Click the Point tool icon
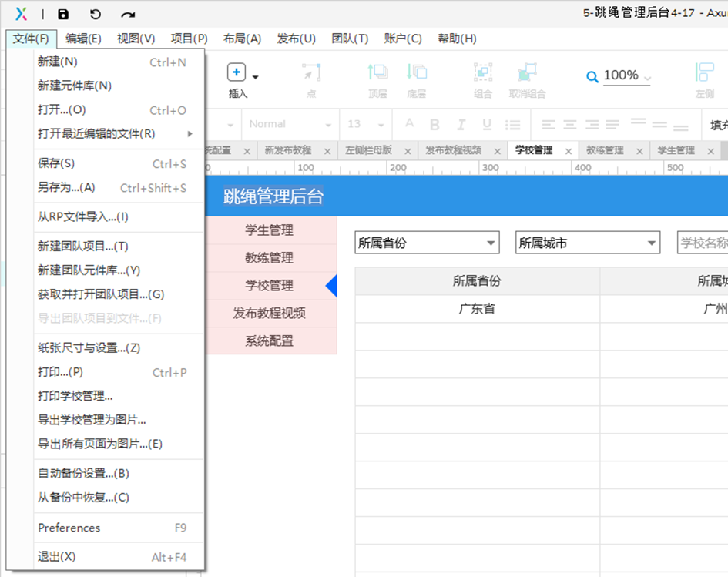Screen dimensions: 728x577 311,72
